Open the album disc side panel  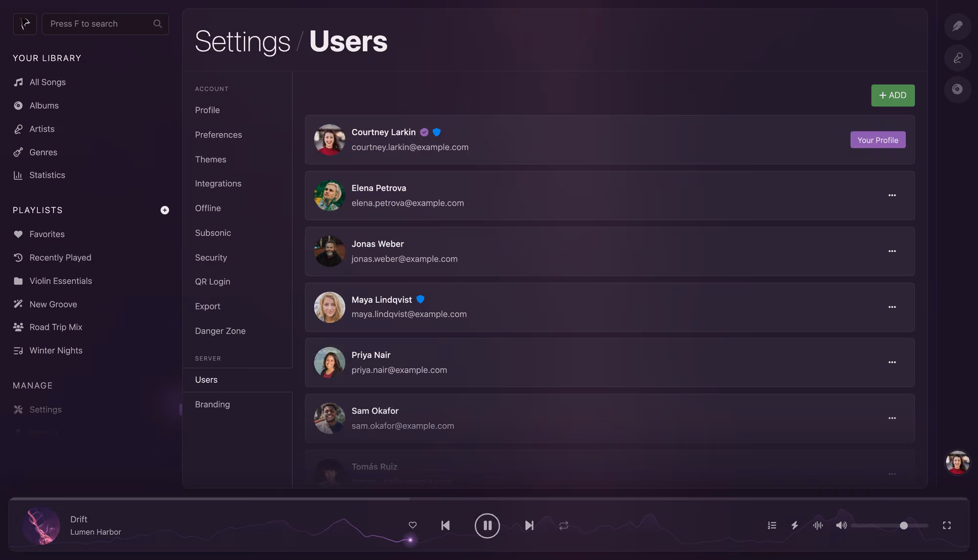pos(957,89)
